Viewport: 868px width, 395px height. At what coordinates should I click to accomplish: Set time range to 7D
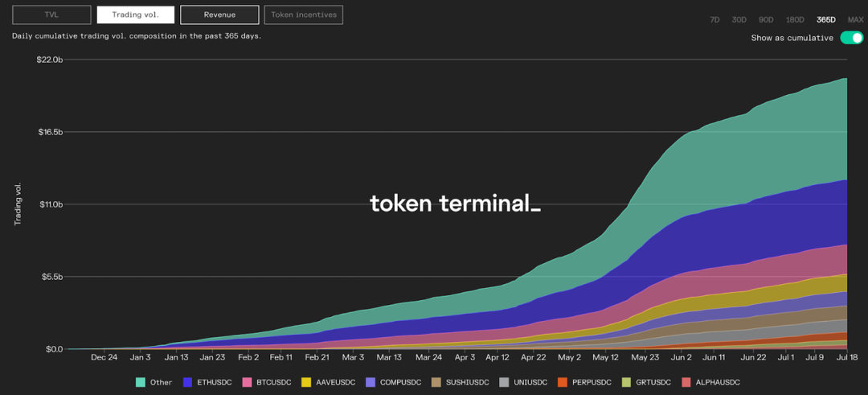(714, 20)
